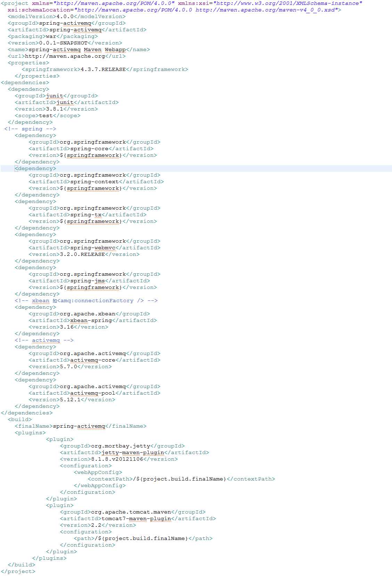Click the scope value test

tap(46, 115)
